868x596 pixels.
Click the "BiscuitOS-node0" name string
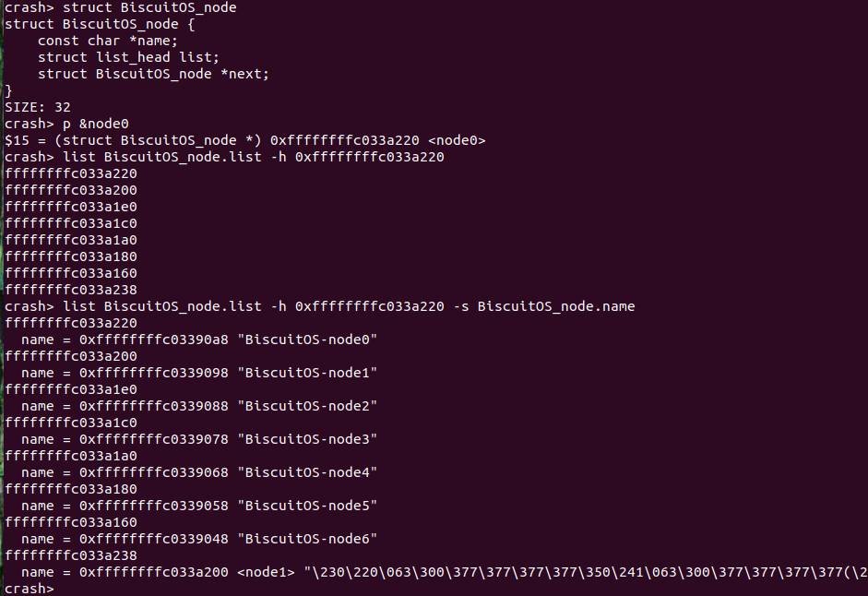pos(308,340)
